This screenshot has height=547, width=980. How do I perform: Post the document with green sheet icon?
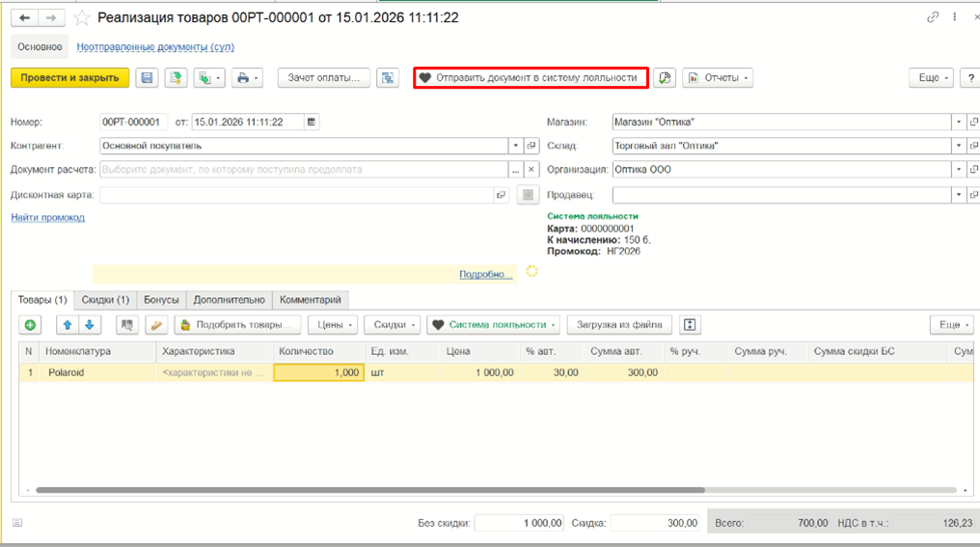coord(176,78)
